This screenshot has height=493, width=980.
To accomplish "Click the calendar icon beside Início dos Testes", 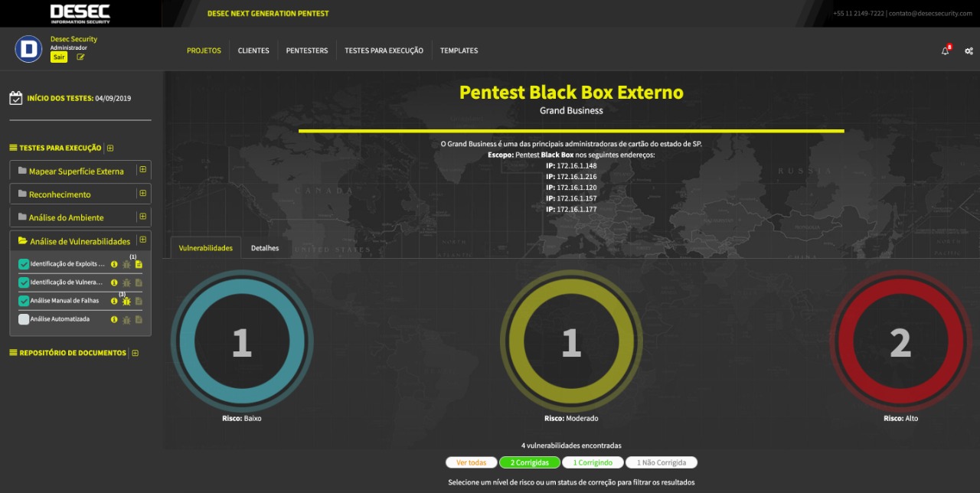I will point(15,98).
